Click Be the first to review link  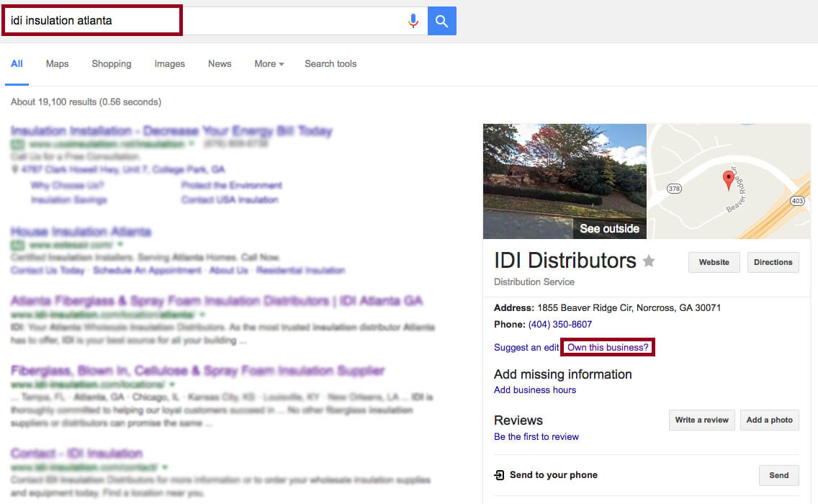pyautogui.click(x=536, y=437)
